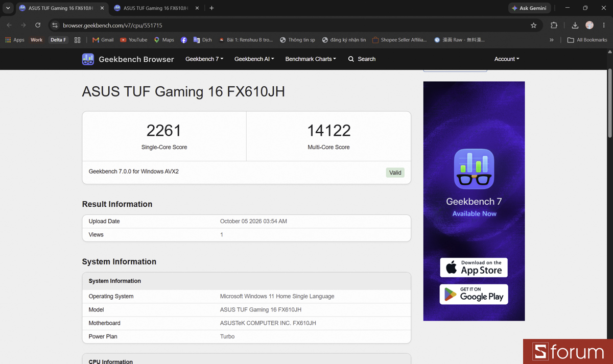Image resolution: width=613 pixels, height=364 pixels.
Task: Open the Account dropdown menu
Action: (x=507, y=59)
